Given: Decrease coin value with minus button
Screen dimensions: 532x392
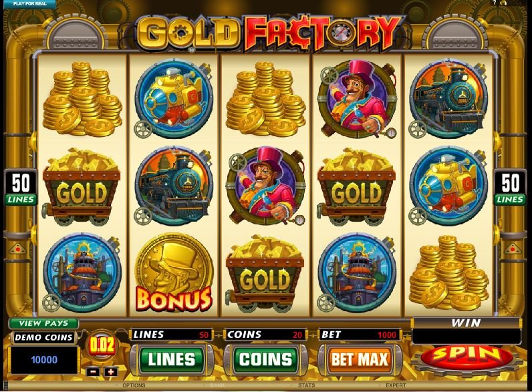Looking at the screenshot, I should 94,372.
